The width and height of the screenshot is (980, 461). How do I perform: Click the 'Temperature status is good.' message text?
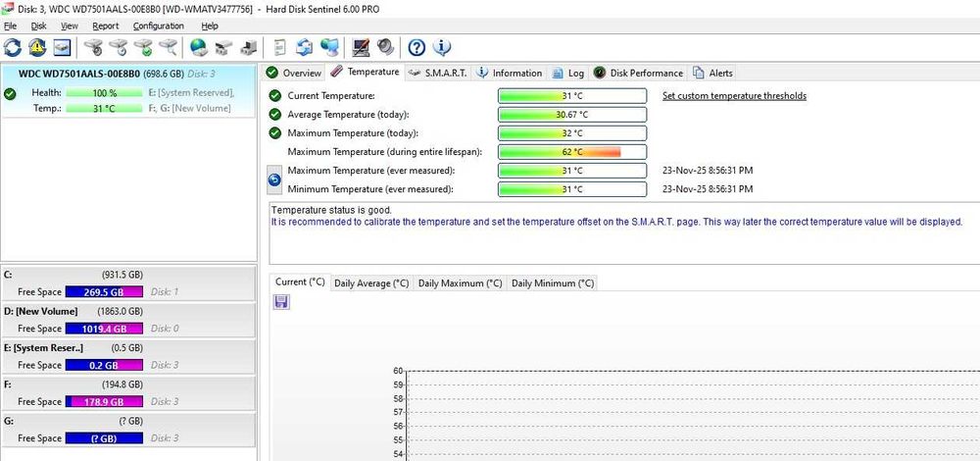point(332,210)
